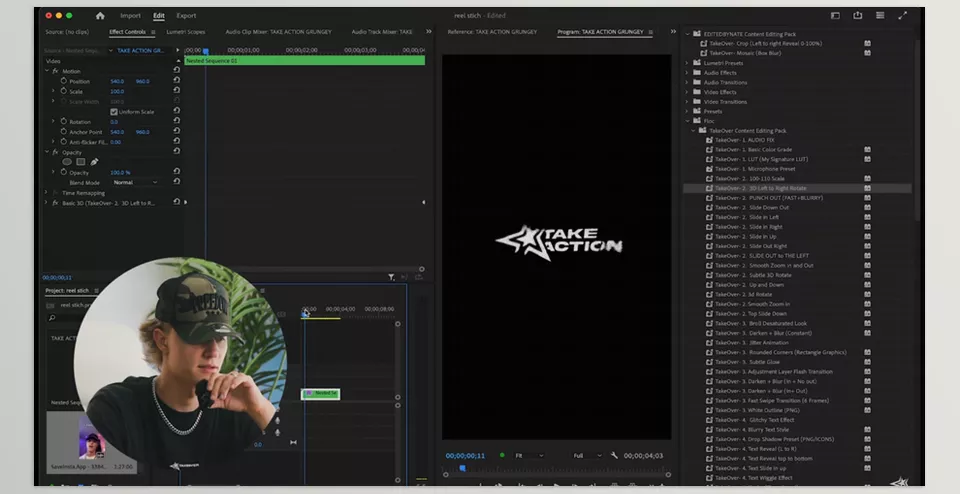Select TakeOver Slide Down Out preset
This screenshot has width=960, height=494.
(x=752, y=208)
